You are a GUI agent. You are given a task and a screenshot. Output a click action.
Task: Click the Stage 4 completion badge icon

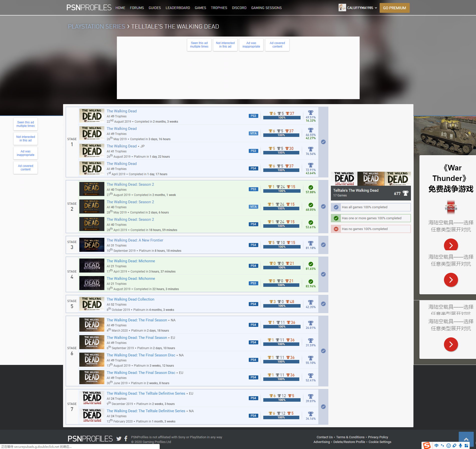click(323, 274)
